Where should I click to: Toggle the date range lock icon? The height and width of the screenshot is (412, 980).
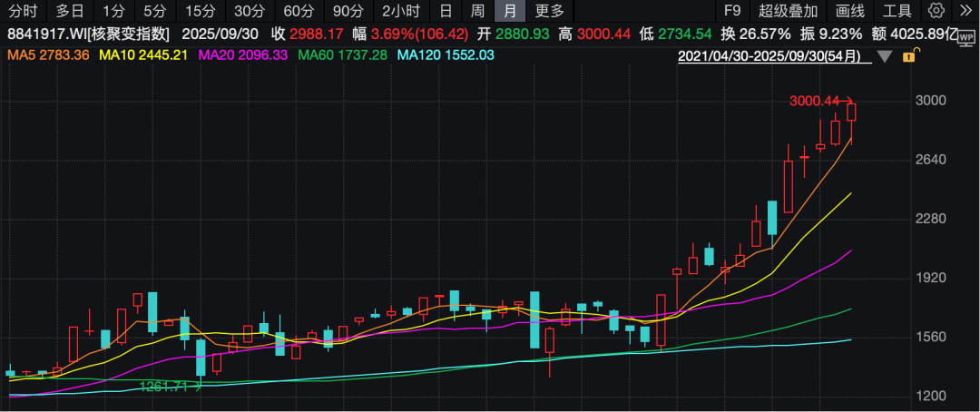pos(908,56)
